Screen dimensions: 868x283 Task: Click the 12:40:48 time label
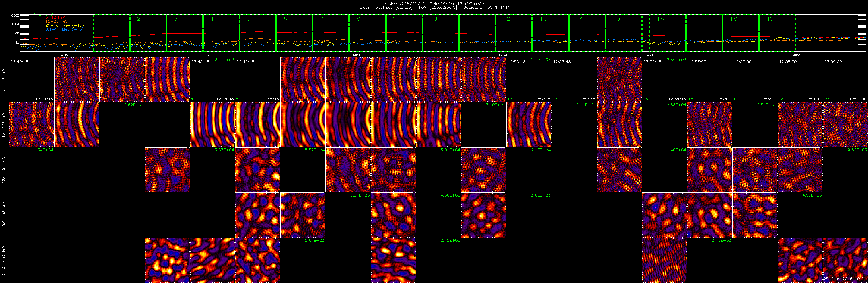(x=19, y=62)
